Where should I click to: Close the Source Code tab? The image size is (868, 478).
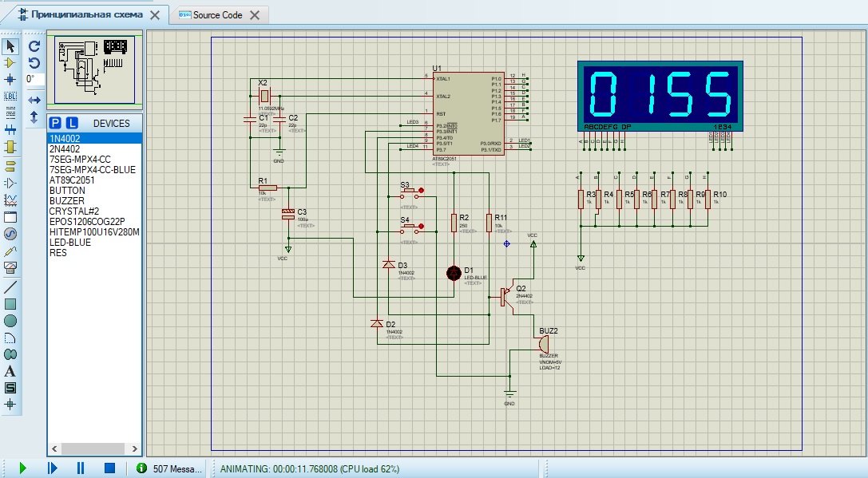pos(255,15)
